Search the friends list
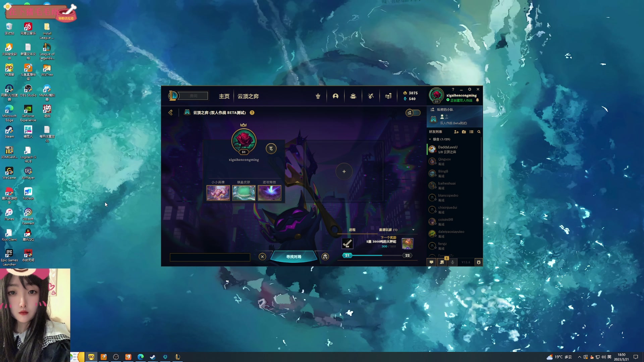The width and height of the screenshot is (644, 362). coord(479,132)
